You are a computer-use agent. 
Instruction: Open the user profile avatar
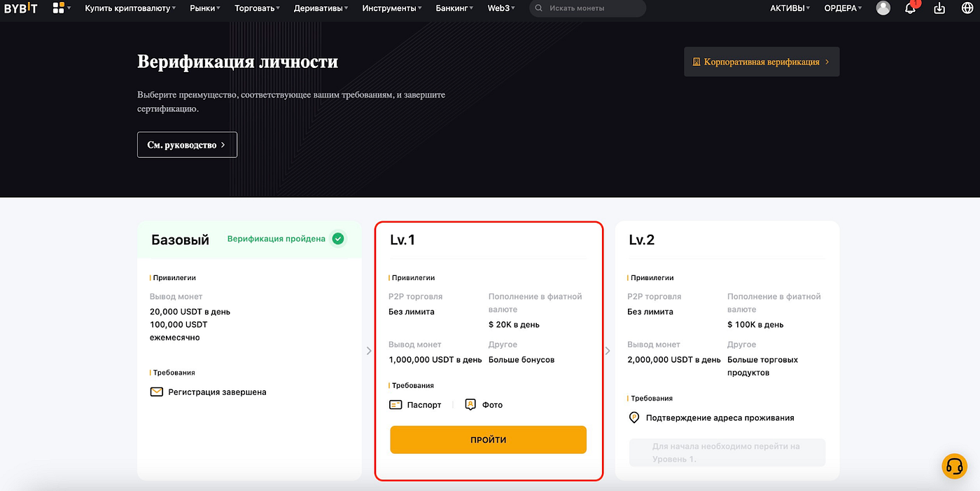click(883, 8)
